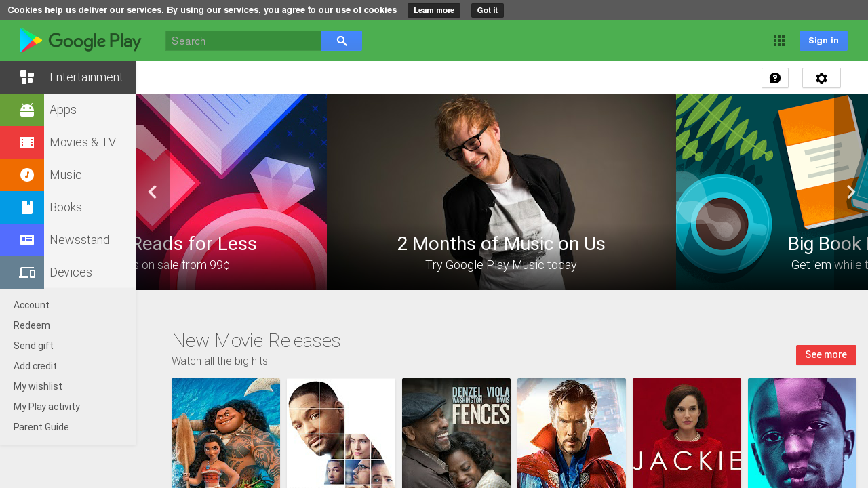Open the Fences movie poster
868x488 pixels.
click(x=456, y=433)
